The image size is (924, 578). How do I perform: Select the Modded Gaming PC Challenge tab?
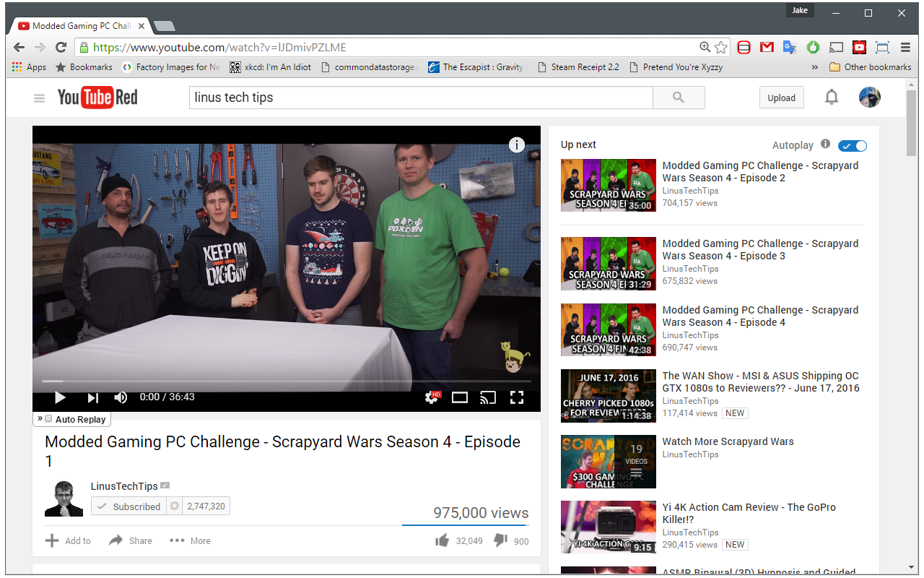click(82, 26)
